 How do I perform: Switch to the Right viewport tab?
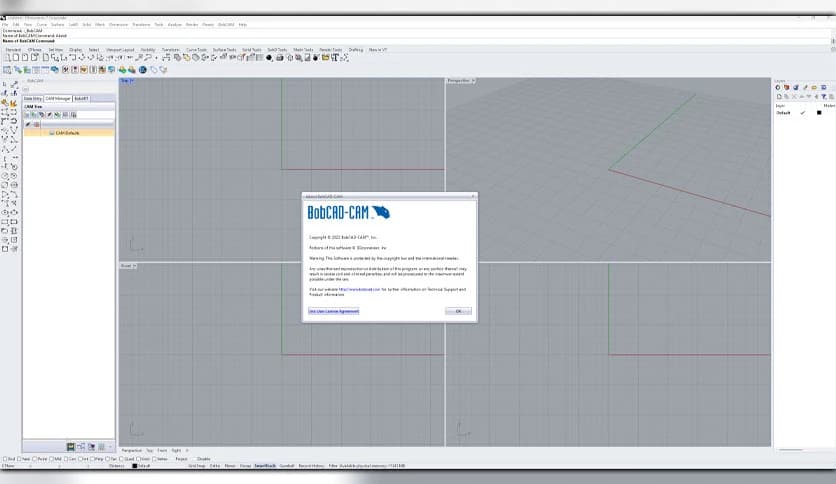[176, 451]
